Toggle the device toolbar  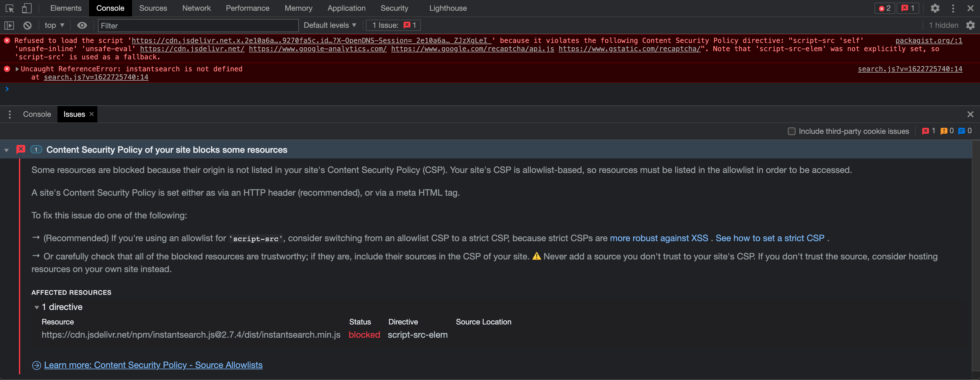[x=27, y=8]
